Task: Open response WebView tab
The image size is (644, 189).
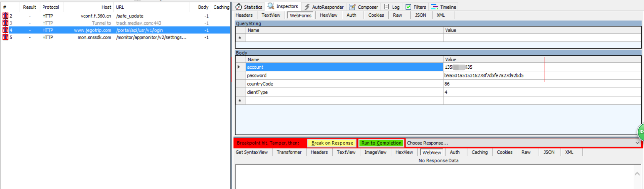Action: pyautogui.click(x=432, y=152)
